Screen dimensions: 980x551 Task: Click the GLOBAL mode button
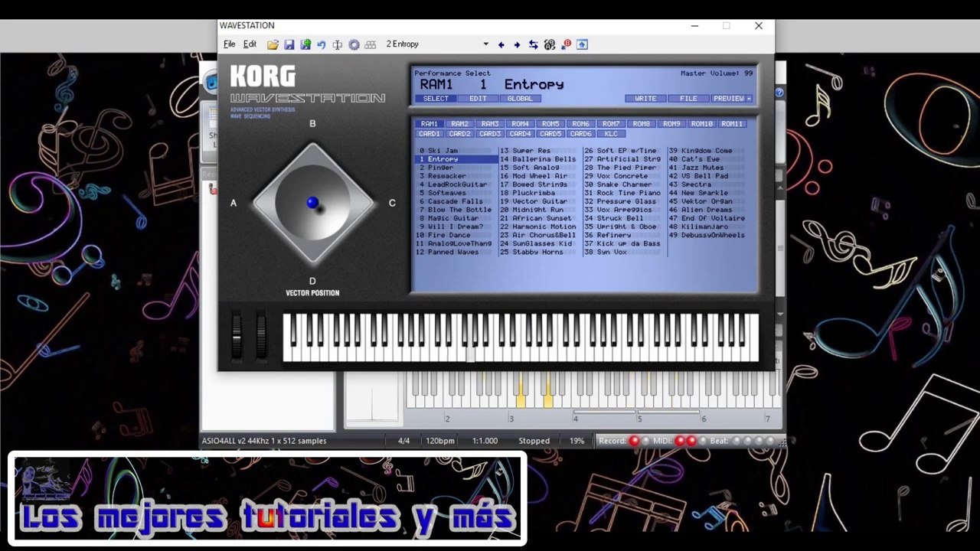pyautogui.click(x=521, y=99)
